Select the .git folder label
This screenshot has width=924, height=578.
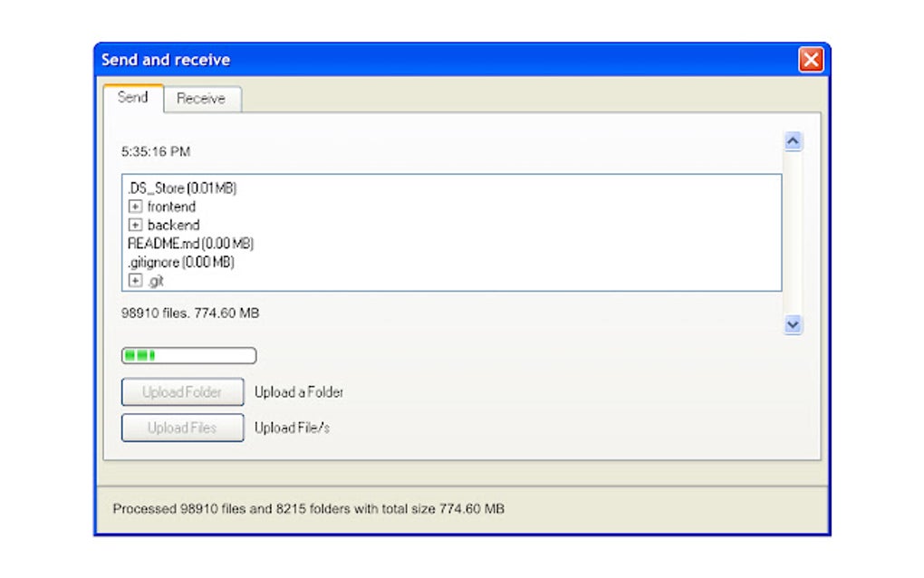156,281
